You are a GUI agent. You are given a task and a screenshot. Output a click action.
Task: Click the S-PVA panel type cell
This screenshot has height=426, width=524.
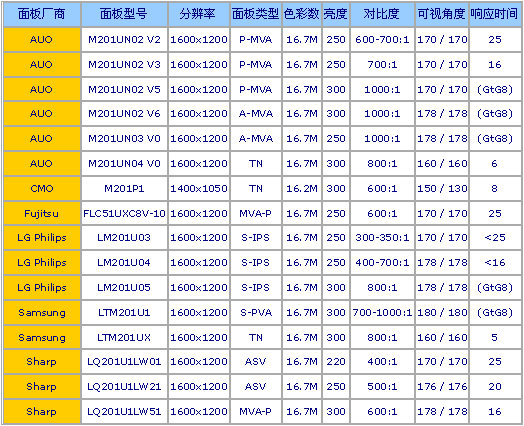pos(256,312)
